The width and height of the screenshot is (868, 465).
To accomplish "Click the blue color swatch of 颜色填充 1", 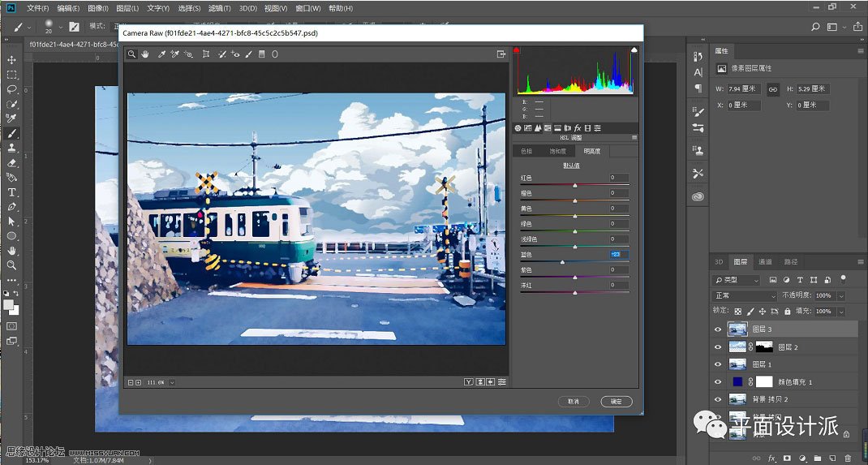I will tap(737, 382).
